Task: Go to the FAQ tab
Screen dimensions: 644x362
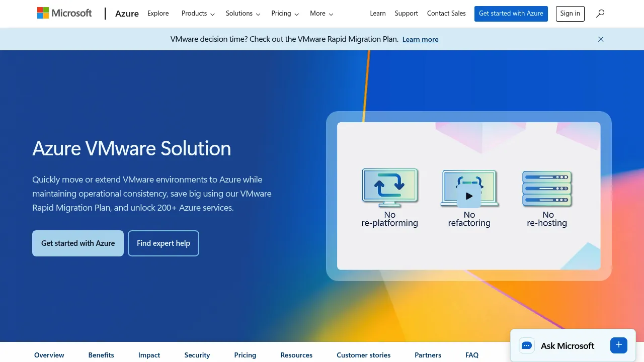Action: pyautogui.click(x=472, y=355)
